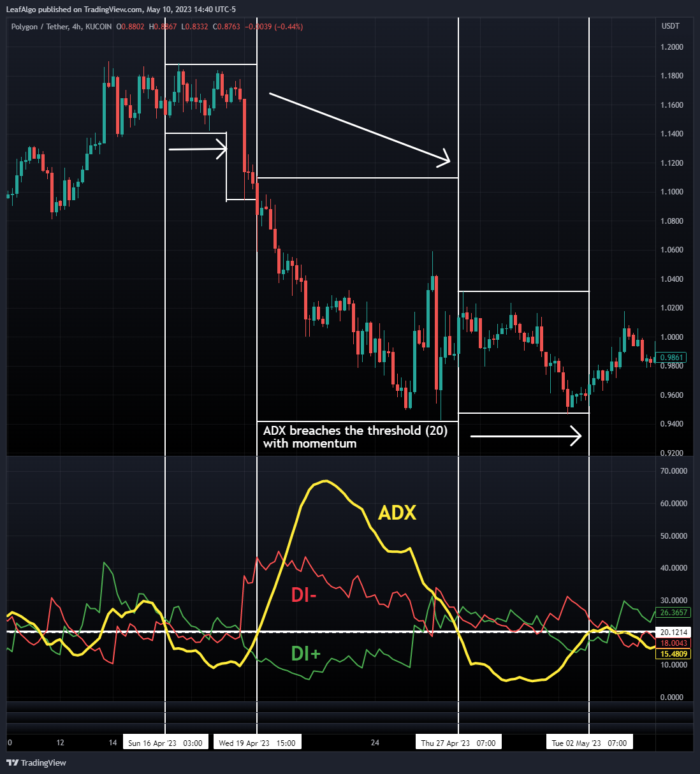The width and height of the screenshot is (700, 774).
Task: Click the current price label 0.9861
Action: (672, 358)
